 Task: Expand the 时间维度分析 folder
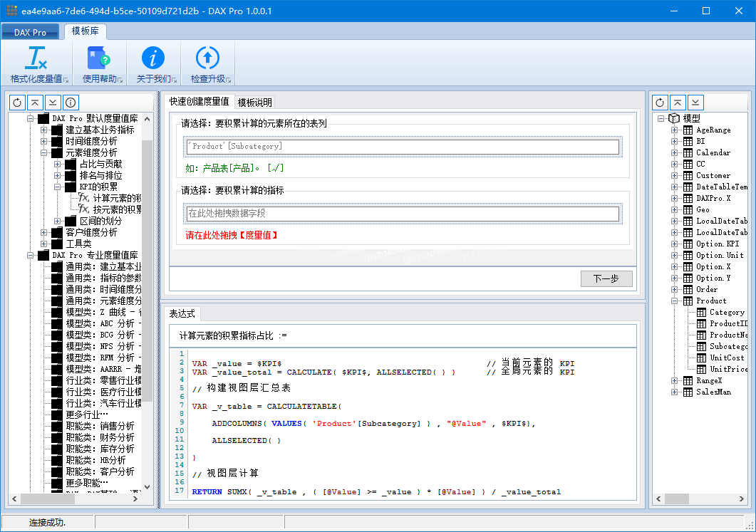tap(44, 142)
